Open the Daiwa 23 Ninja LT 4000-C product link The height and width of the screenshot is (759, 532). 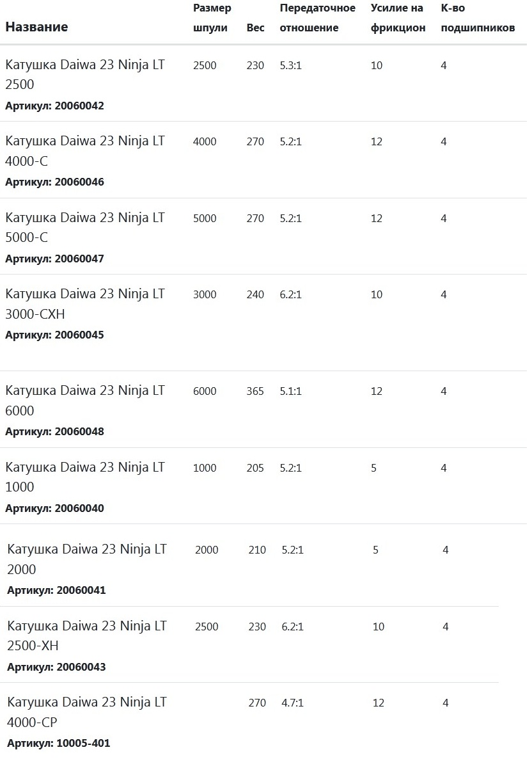coord(84,150)
